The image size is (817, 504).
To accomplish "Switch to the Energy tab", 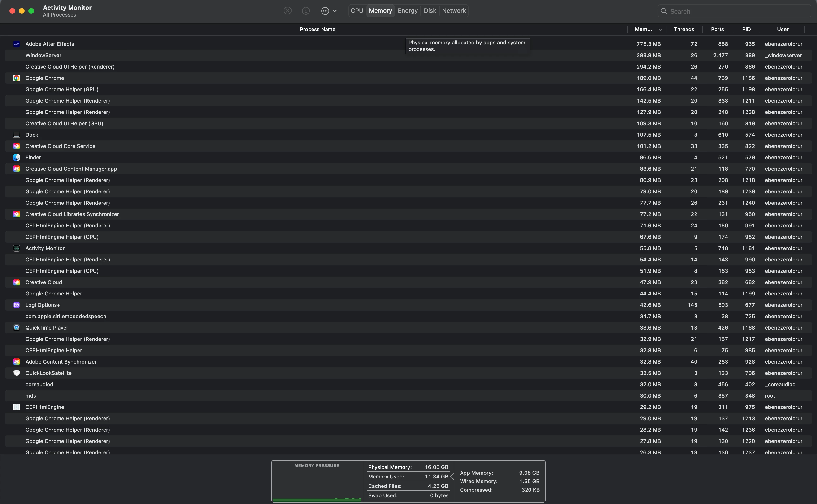I will [x=407, y=11].
